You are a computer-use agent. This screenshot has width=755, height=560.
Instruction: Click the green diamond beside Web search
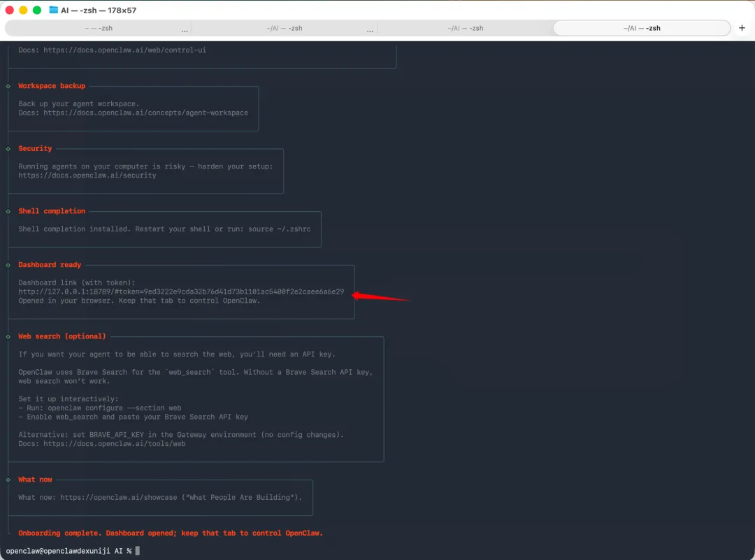point(8,336)
